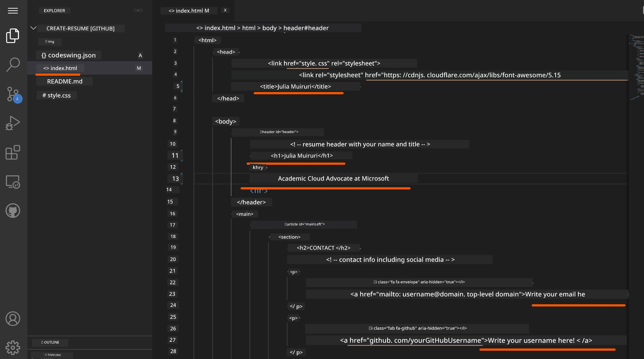The image size is (644, 359).
Task: Close the index.html editor tab
Action: [225, 10]
